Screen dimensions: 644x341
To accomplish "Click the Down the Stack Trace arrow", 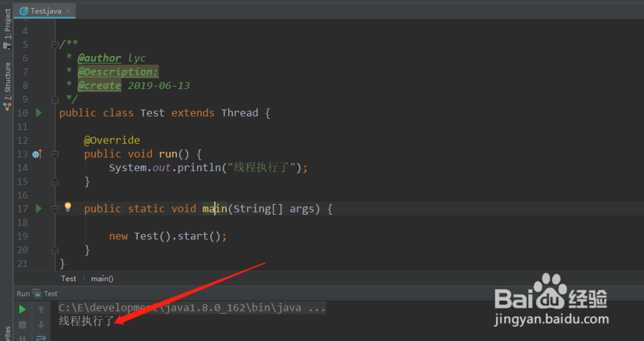I will 41,325.
